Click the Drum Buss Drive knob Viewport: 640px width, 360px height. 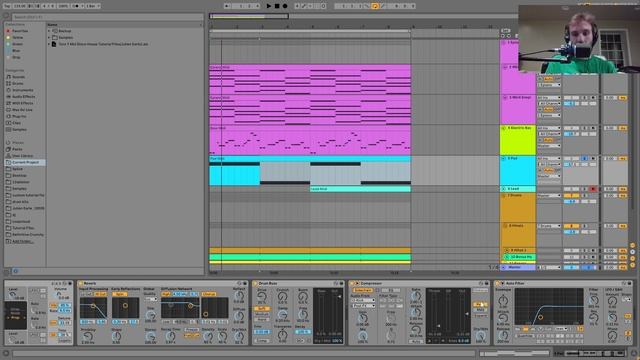(262, 298)
